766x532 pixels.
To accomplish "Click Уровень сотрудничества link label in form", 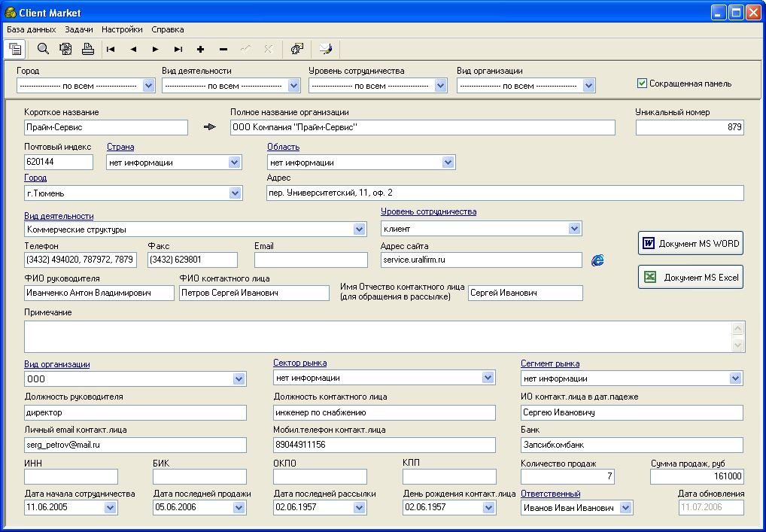I will point(428,211).
